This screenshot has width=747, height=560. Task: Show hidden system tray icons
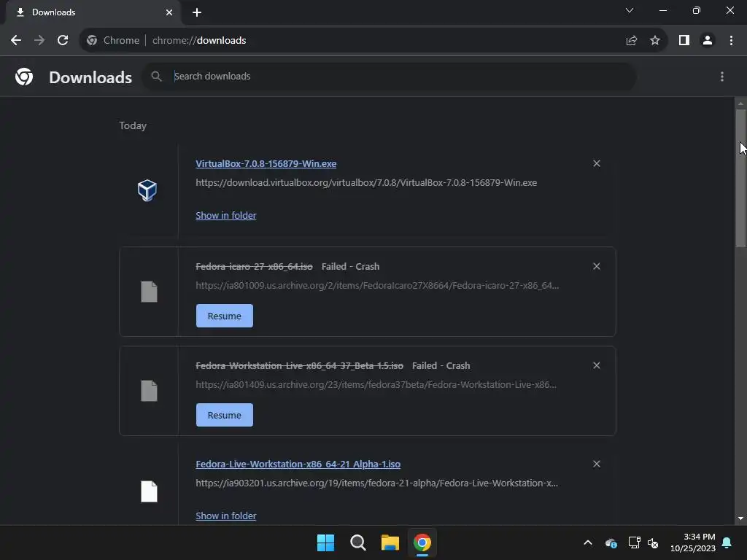pos(588,542)
